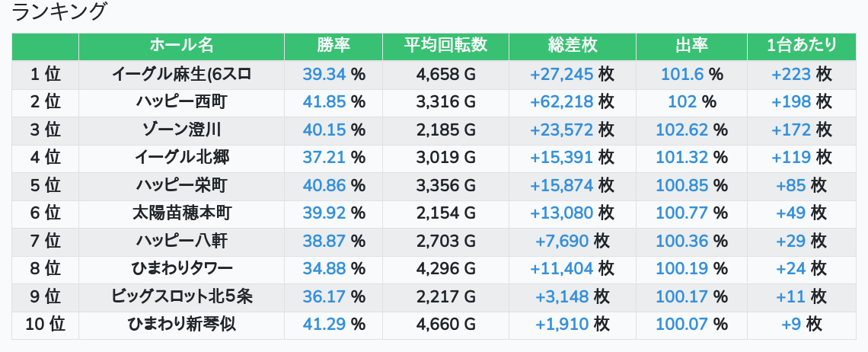
Task: Open the ひまわり新琴似 hall entry
Action: (x=181, y=324)
